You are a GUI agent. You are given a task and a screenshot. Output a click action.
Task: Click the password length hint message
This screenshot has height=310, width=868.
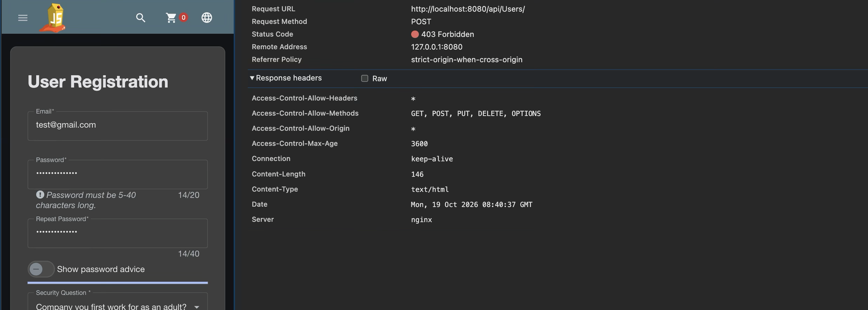coord(86,200)
